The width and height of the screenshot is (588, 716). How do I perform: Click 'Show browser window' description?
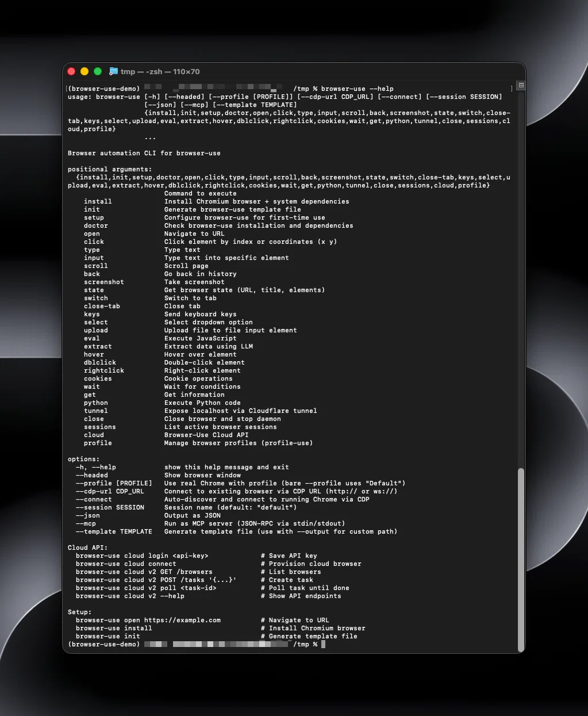pyautogui.click(x=202, y=475)
